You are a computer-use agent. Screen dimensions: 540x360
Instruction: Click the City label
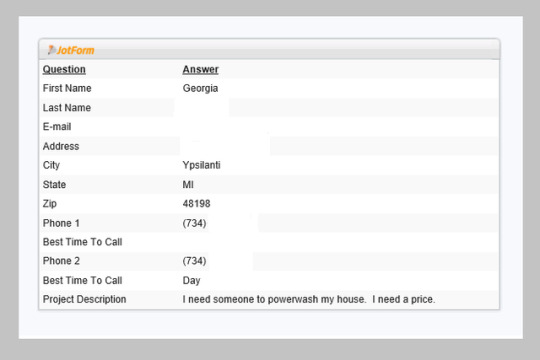[51, 165]
